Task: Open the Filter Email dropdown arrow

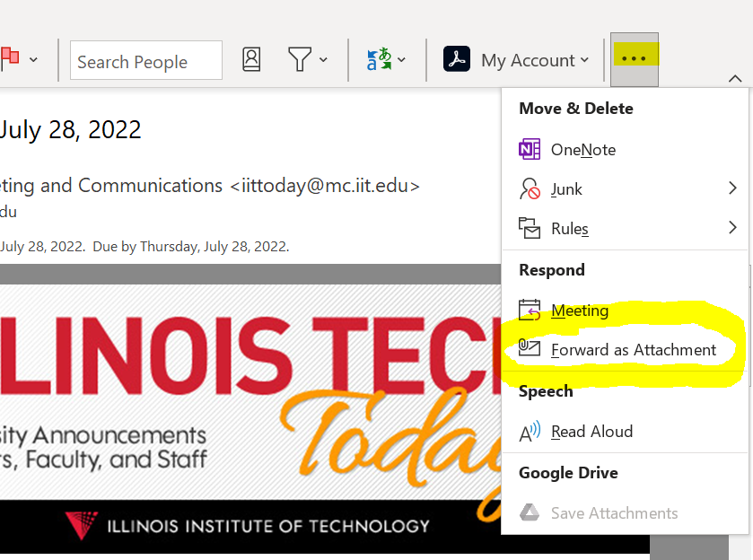Action: pos(323,60)
